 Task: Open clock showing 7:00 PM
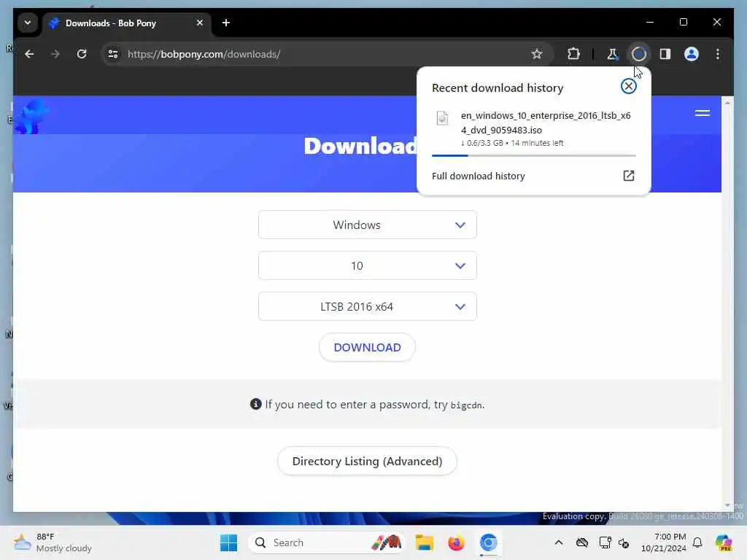pyautogui.click(x=664, y=542)
